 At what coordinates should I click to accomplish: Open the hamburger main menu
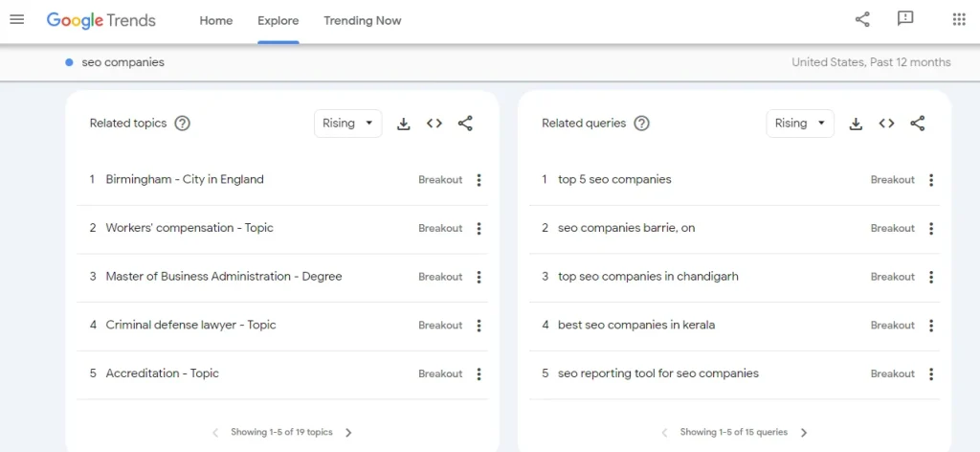click(x=17, y=19)
